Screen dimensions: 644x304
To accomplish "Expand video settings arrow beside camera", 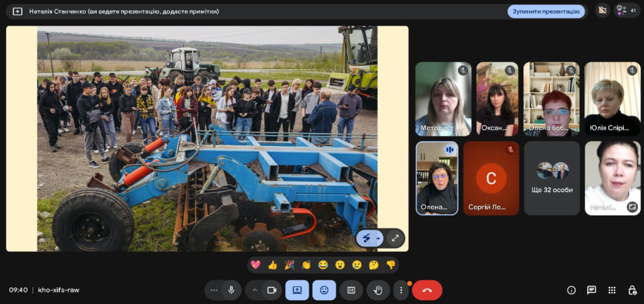I will pyautogui.click(x=255, y=290).
